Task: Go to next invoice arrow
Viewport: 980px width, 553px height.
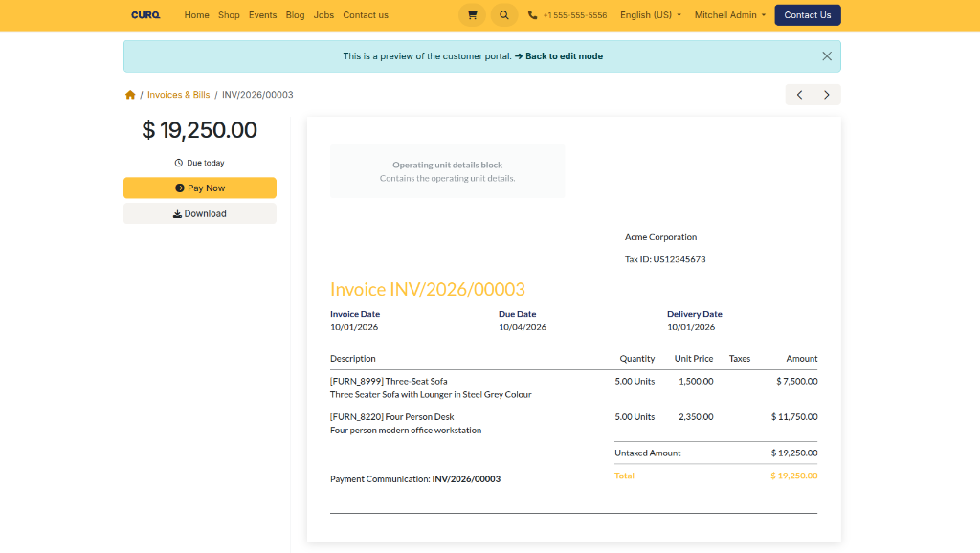Action: [827, 95]
